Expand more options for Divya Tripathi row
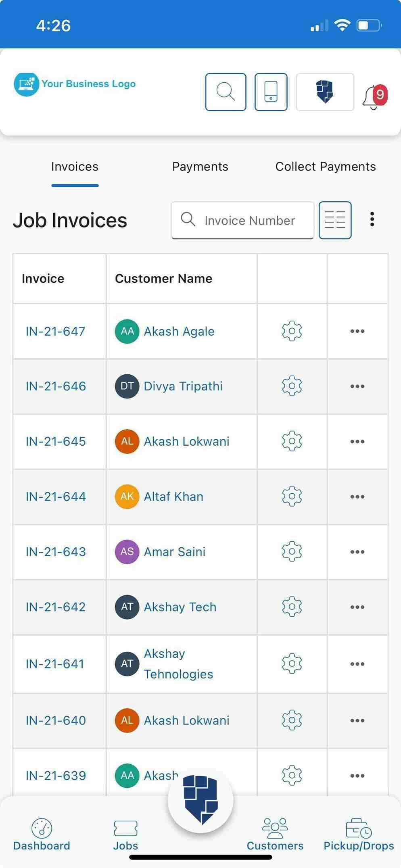This screenshot has width=401, height=868. [x=357, y=386]
